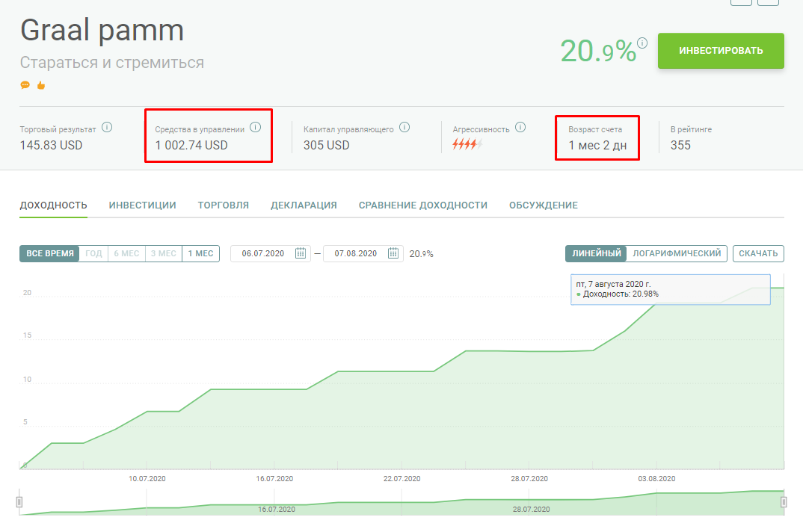Switch chart scale to ЛОГАРИФМИЧЕСКИЙ
The width and height of the screenshot is (803, 532).
(x=677, y=253)
